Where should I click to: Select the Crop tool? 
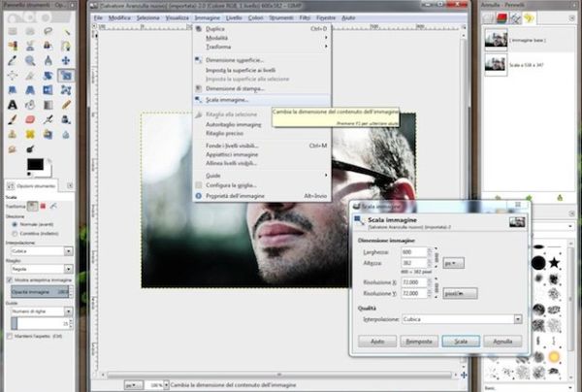30,76
